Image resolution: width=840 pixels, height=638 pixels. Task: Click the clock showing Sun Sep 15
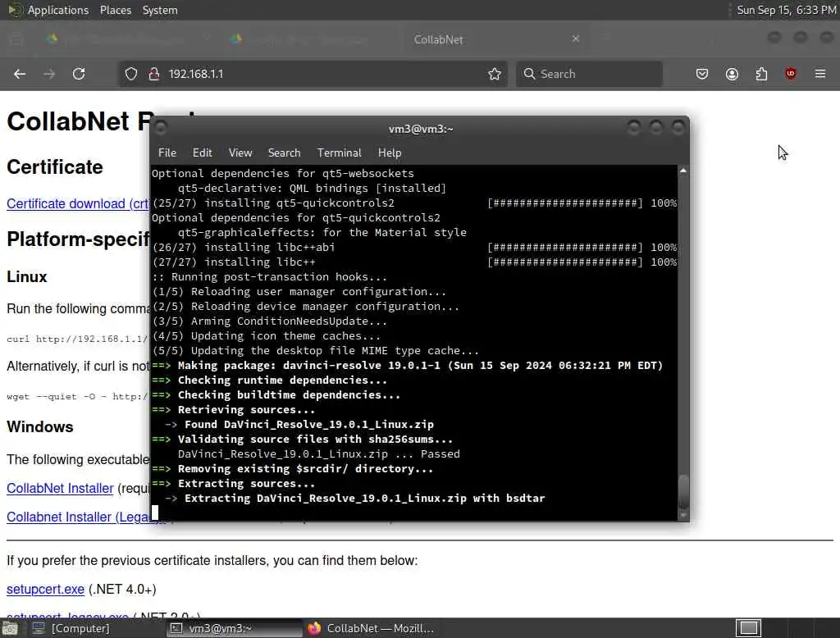point(786,10)
